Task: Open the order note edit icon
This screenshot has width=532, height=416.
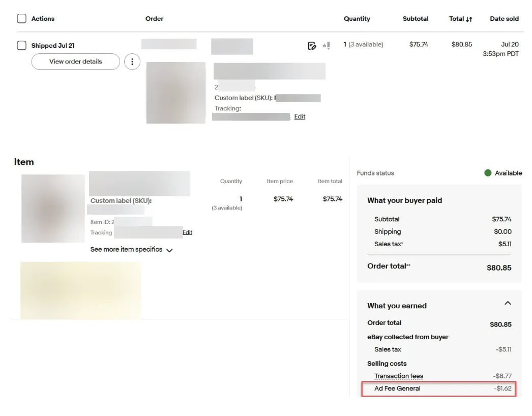Action: pos(312,45)
